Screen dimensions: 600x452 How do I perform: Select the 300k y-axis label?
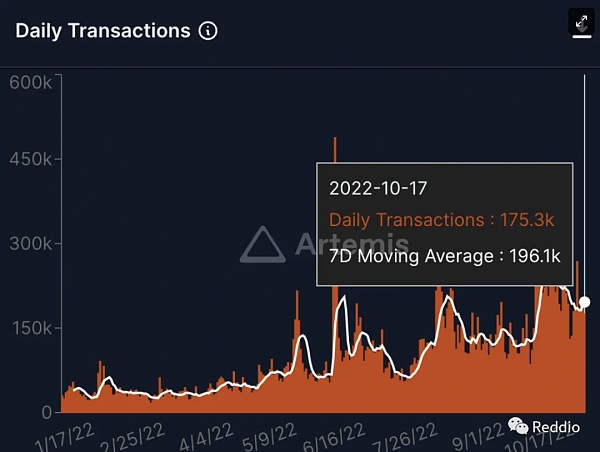point(31,243)
